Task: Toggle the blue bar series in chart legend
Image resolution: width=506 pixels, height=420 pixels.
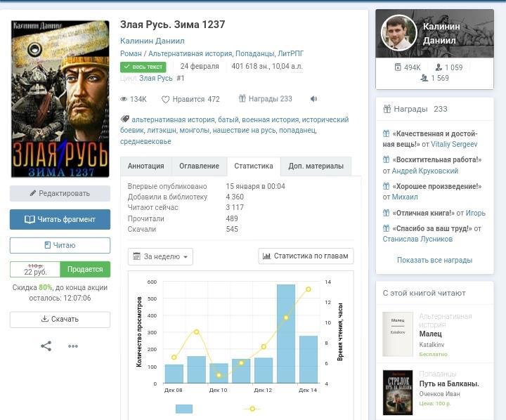Action: [184, 409]
